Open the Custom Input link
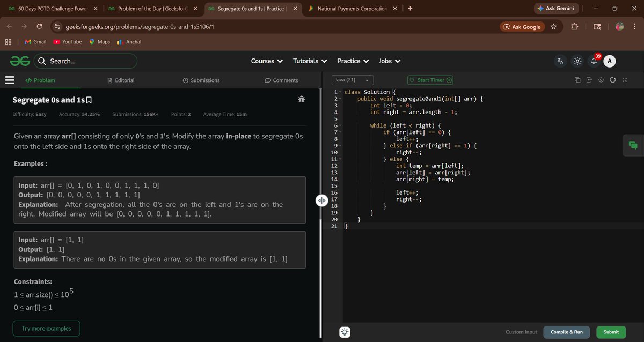The image size is (644, 342). (521, 332)
